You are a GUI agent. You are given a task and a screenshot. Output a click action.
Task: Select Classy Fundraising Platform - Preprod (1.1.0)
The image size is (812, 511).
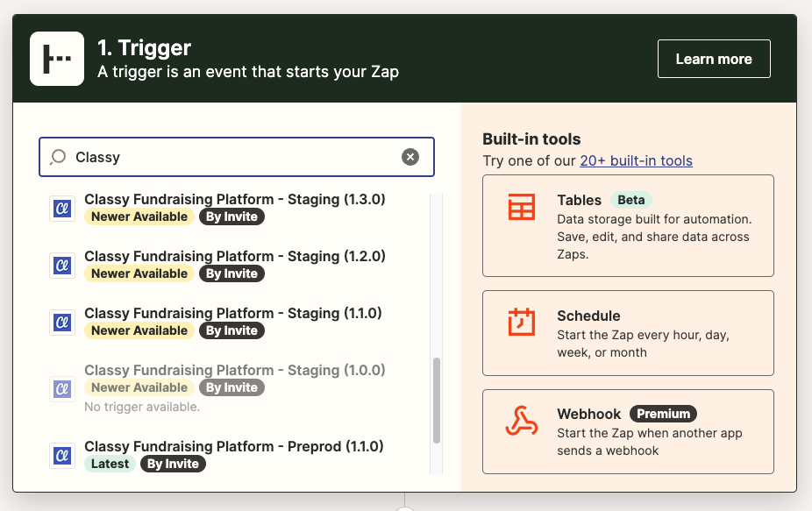pos(239,455)
